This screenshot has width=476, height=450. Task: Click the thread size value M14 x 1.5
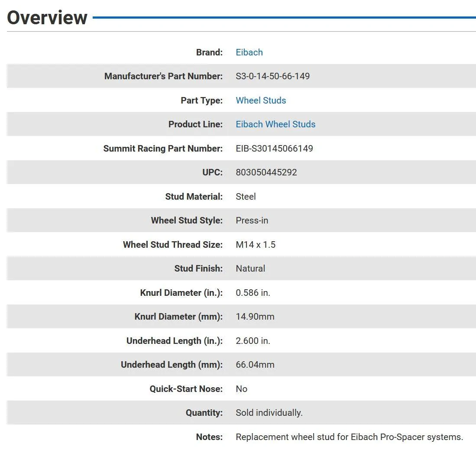click(255, 244)
